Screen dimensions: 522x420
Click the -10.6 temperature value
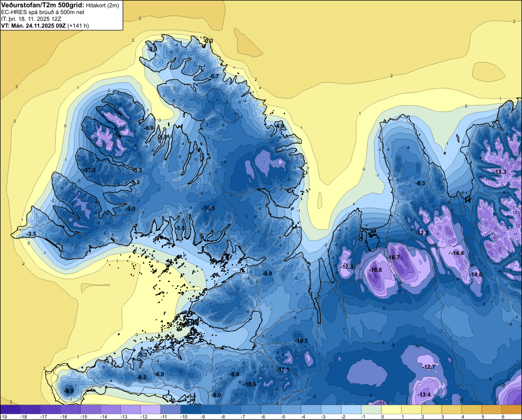click(250, 384)
